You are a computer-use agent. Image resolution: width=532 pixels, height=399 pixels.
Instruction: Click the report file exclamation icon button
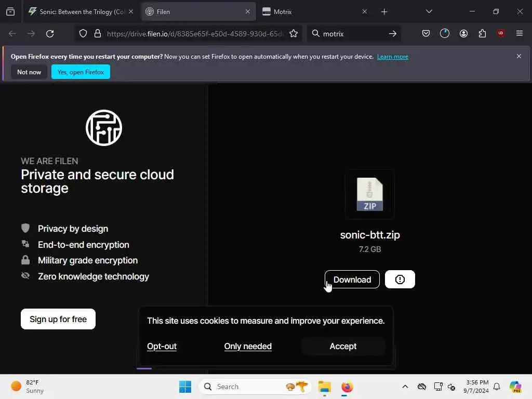point(400,279)
